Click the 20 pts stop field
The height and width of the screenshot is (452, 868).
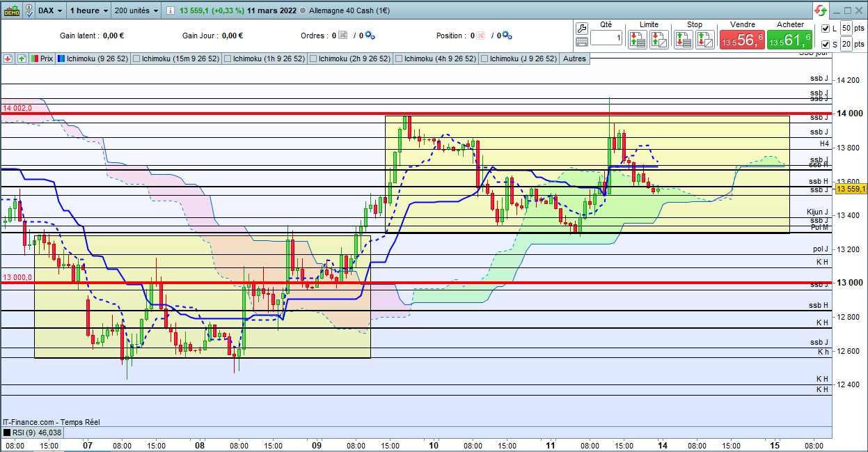846,45
